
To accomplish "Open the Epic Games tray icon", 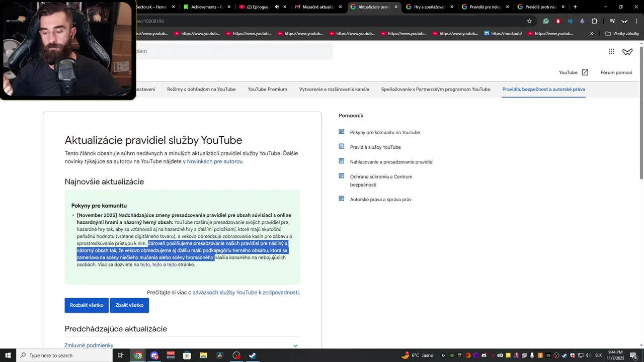I will pos(460,355).
